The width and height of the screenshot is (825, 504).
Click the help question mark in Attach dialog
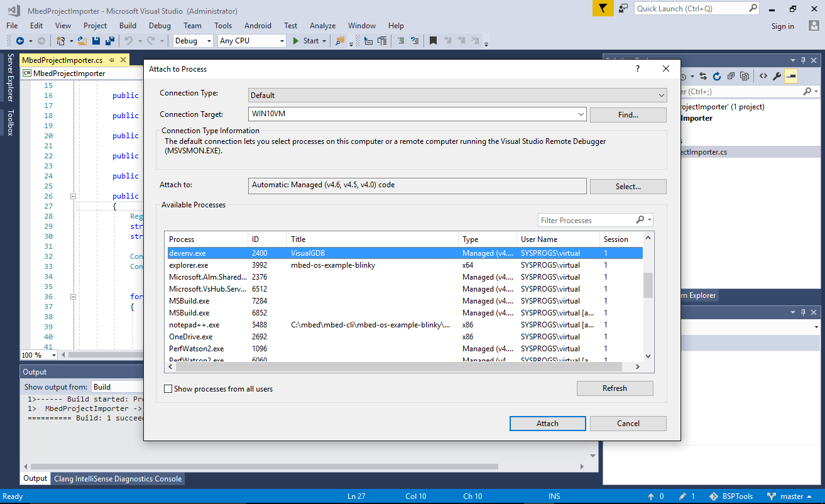click(x=638, y=68)
